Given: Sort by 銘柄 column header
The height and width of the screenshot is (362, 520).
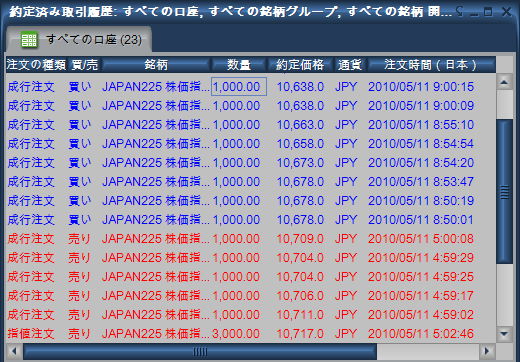Looking at the screenshot, I should pyautogui.click(x=156, y=64).
